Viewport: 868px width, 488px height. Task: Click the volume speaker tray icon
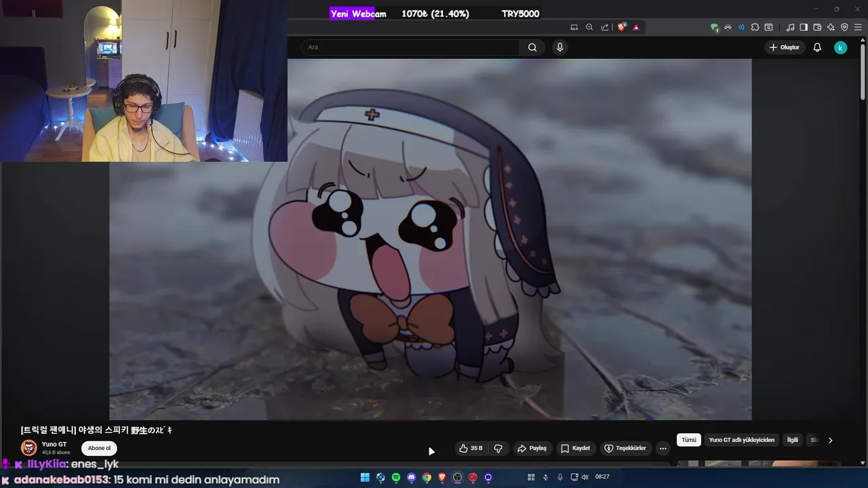click(585, 477)
